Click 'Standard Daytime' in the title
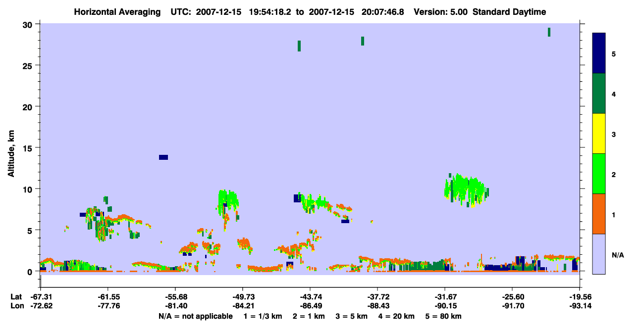The height and width of the screenshot is (330, 644). (509, 12)
